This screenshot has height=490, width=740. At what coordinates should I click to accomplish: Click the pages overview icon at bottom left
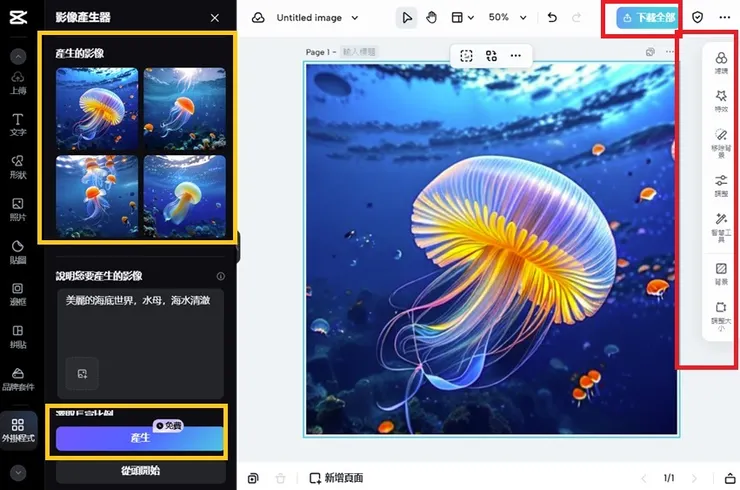[253, 478]
